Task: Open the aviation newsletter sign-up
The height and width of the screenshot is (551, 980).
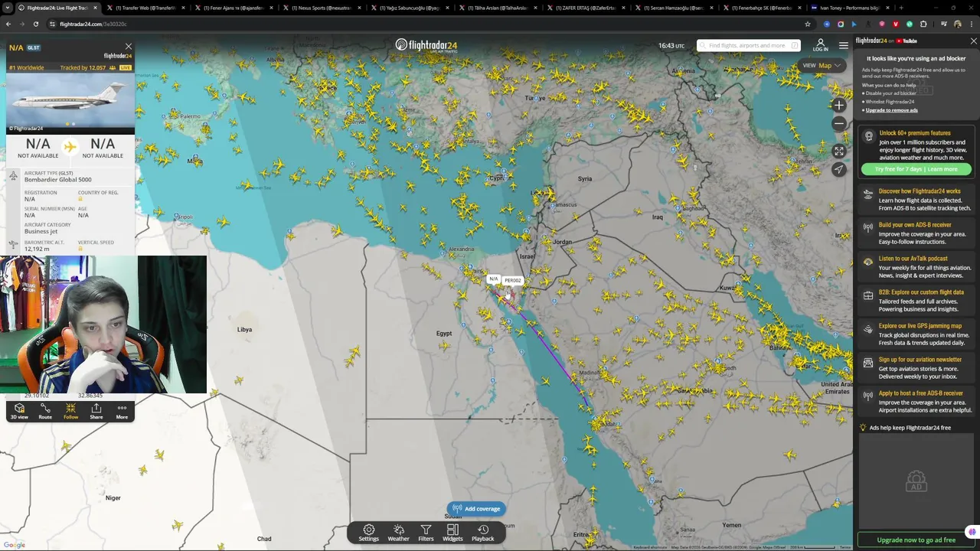Action: 916,368
